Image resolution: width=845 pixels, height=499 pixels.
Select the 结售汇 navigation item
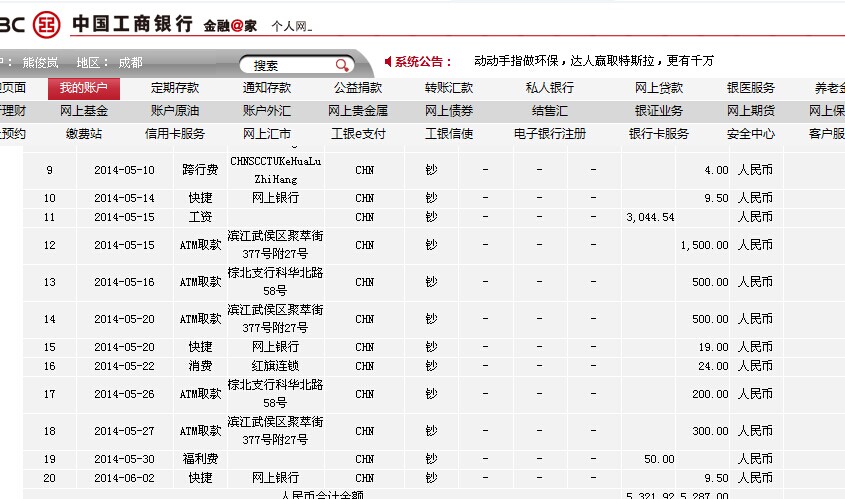pyautogui.click(x=550, y=111)
